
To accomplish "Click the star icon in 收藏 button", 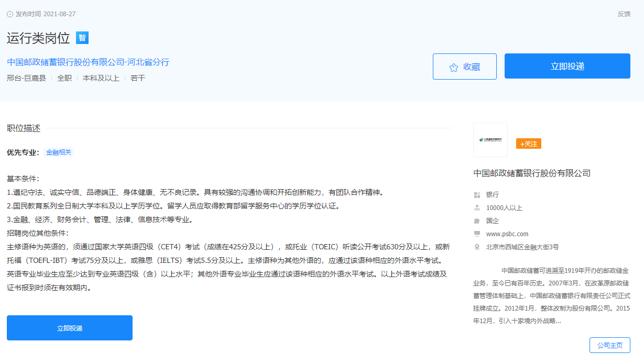I will 454,67.
